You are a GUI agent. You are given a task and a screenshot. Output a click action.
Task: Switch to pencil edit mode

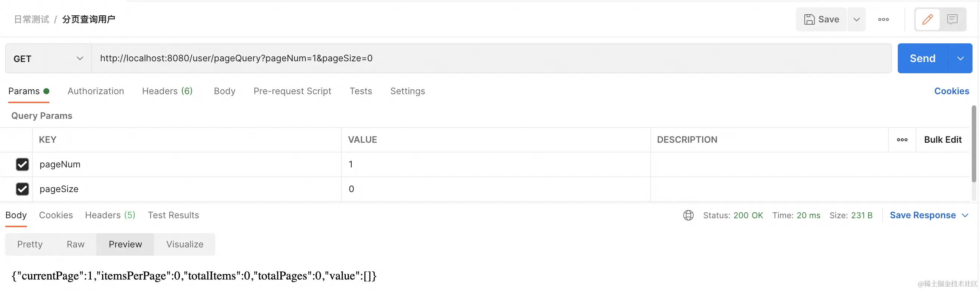click(928, 19)
